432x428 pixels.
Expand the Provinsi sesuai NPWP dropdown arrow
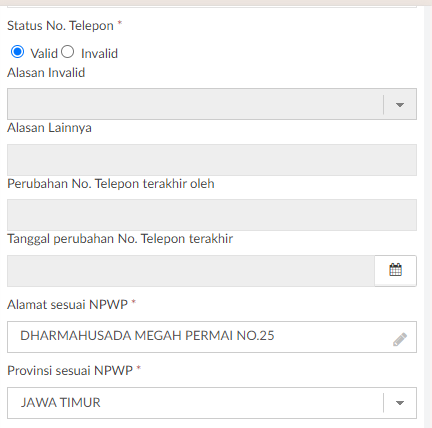(x=400, y=403)
